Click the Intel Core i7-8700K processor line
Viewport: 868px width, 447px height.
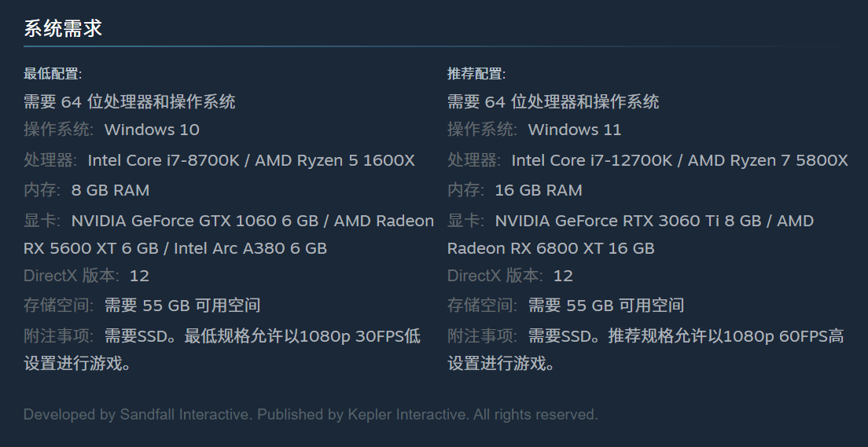219,160
